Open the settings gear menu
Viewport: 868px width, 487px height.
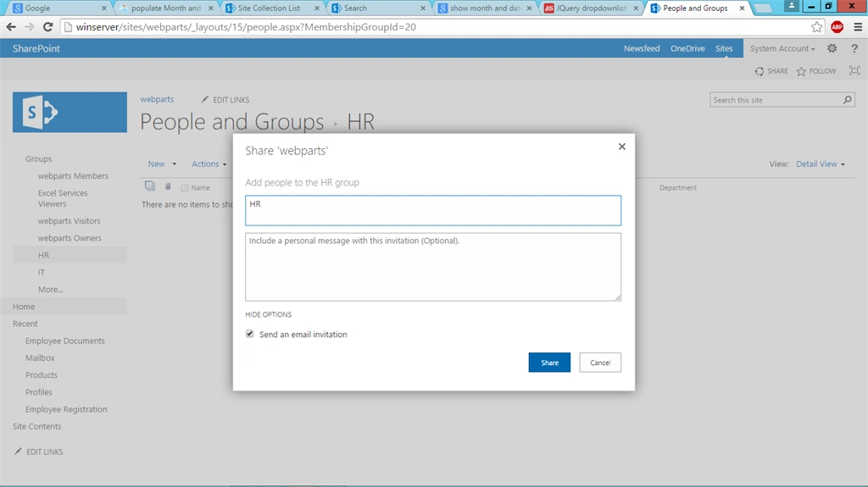click(832, 49)
